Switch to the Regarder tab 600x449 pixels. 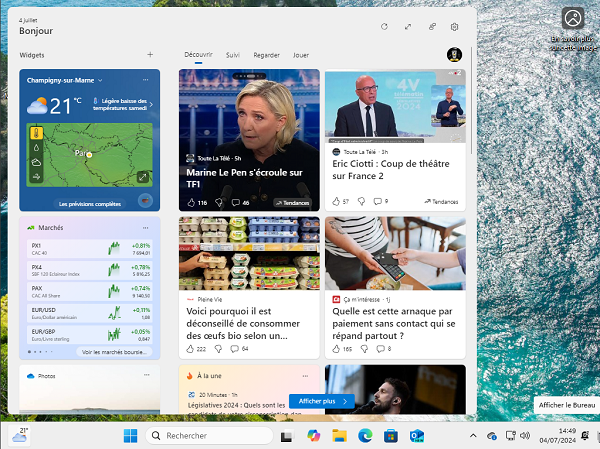tap(266, 55)
